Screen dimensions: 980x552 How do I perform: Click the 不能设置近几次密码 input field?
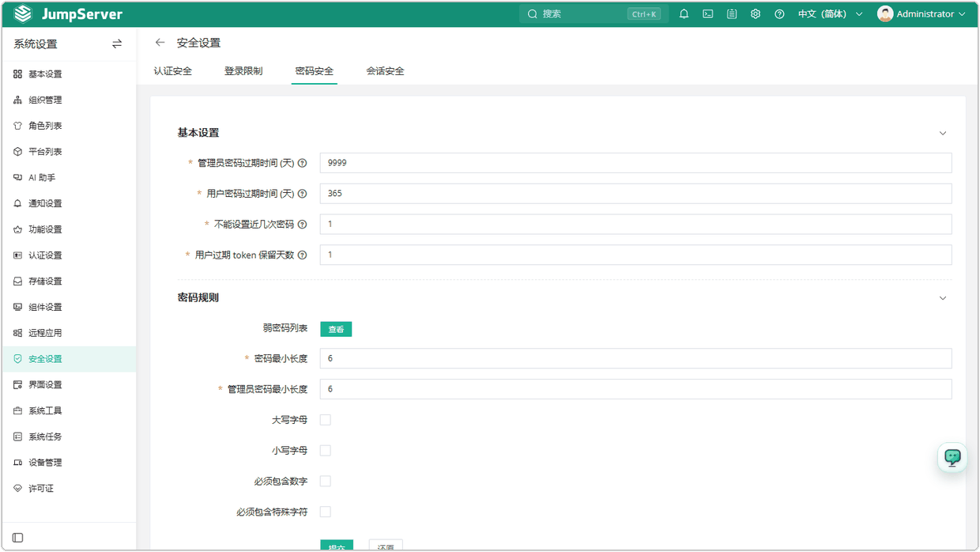635,225
